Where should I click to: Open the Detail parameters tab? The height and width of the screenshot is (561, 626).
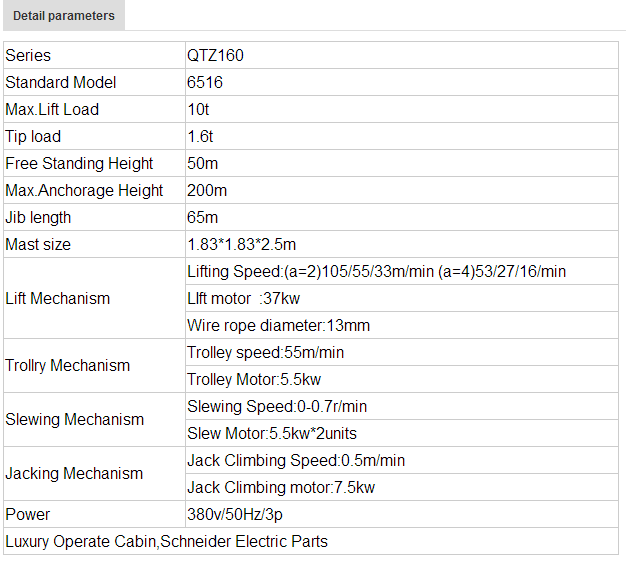click(64, 16)
